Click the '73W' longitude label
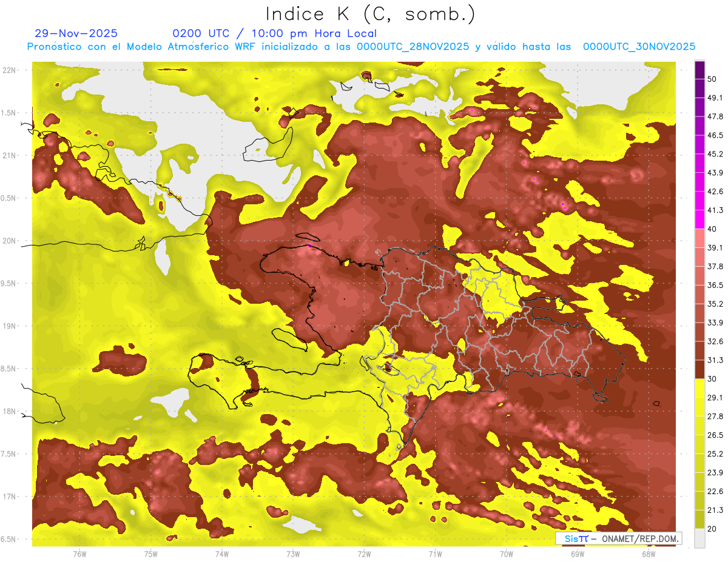The height and width of the screenshot is (562, 728). pyautogui.click(x=293, y=554)
